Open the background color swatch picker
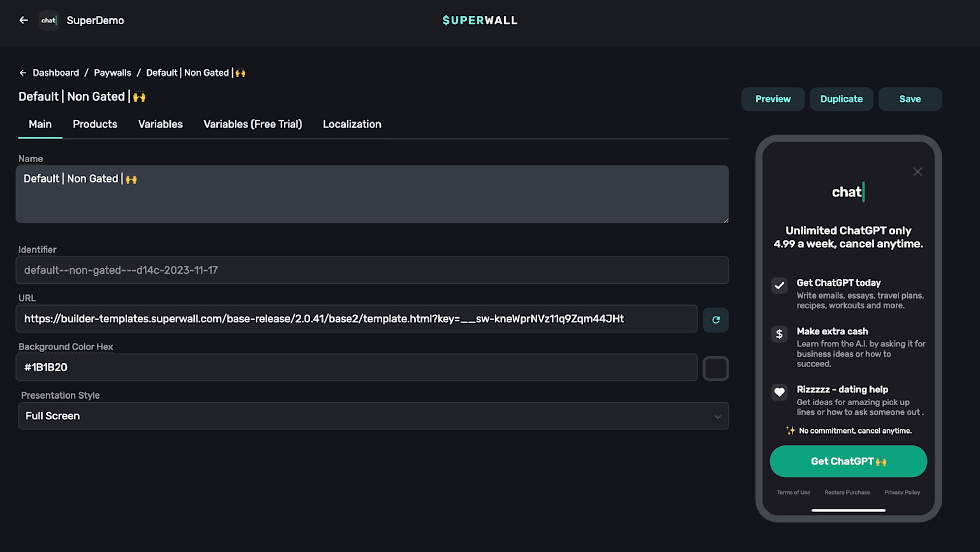The image size is (980, 552). click(716, 368)
